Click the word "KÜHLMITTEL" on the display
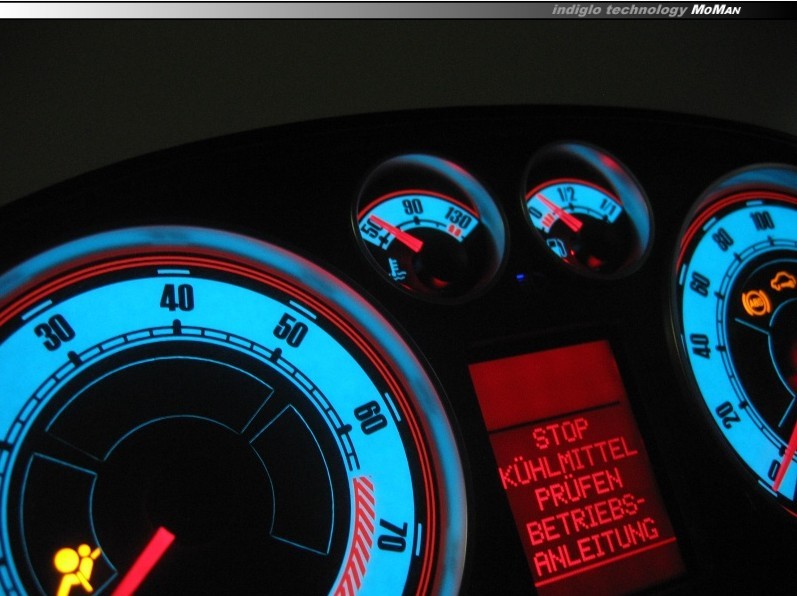Image resolution: width=797 pixels, height=596 pixels. pyautogui.click(x=568, y=462)
